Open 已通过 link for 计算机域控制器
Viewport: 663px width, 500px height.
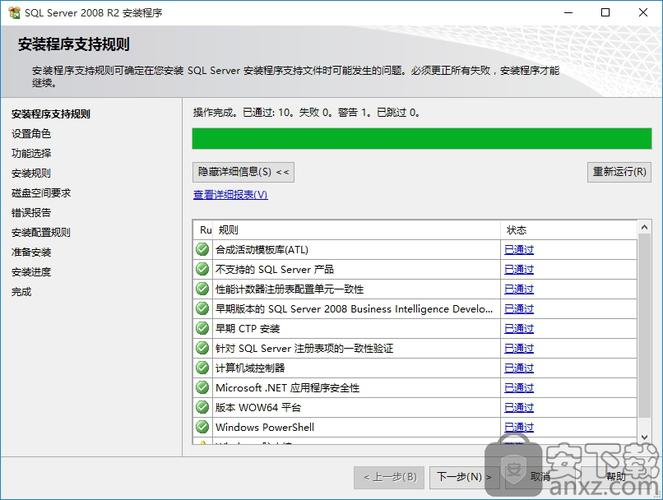519,368
